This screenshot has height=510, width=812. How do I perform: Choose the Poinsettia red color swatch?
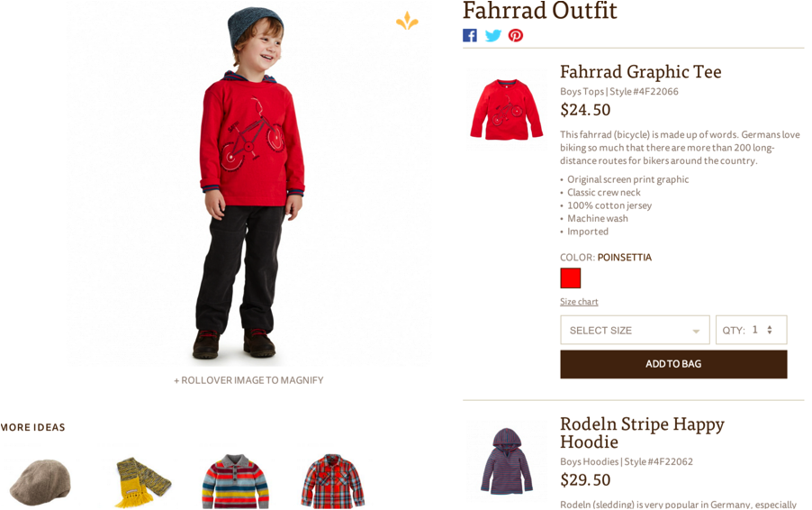tap(570, 278)
